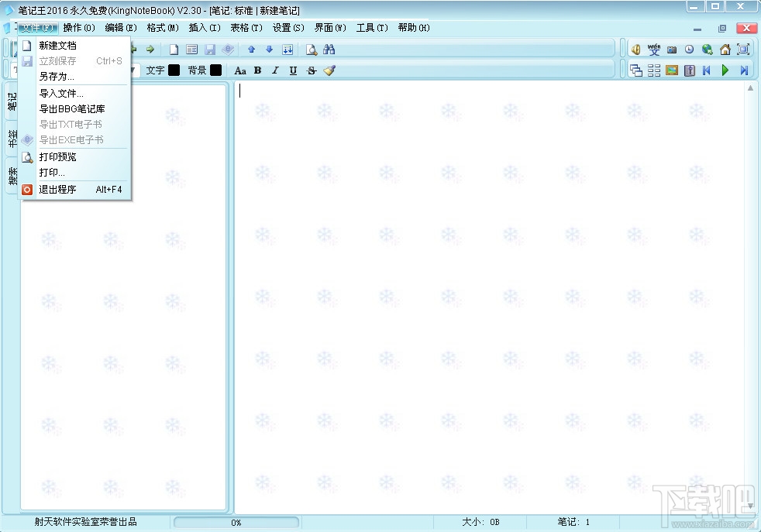Viewport: 761px width, 532px height.
Task: Click the globe with cursor web icon
Action: [x=707, y=50]
